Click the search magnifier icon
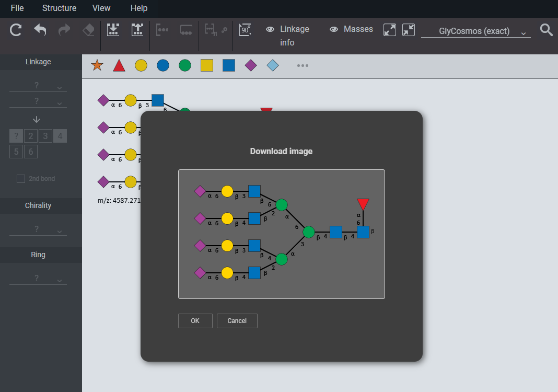This screenshot has width=558, height=392. [x=546, y=30]
